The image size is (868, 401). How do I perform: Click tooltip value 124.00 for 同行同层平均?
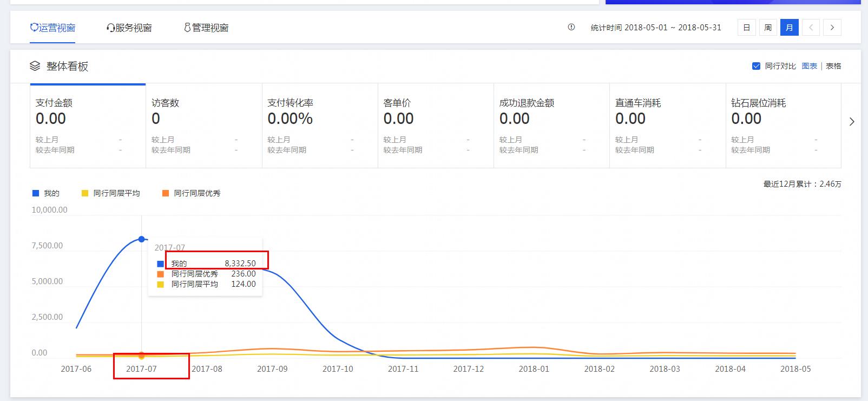click(244, 284)
